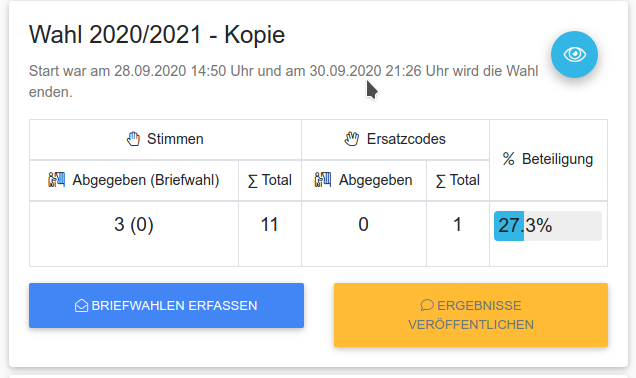This screenshot has height=378, width=636.
Task: Publish results via Ergebnisse veröffentlichen button
Action: pos(471,315)
